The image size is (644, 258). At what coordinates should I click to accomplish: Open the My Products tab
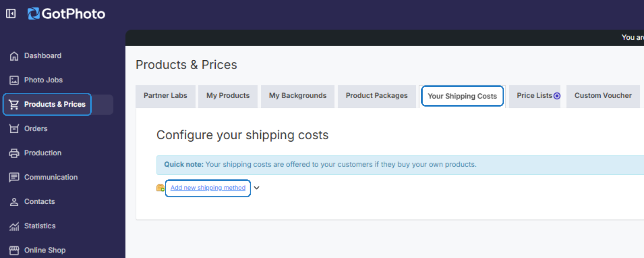pos(228,95)
